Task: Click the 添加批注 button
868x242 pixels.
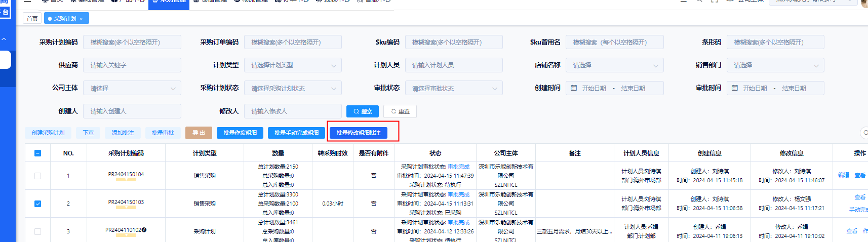Action: click(123, 133)
